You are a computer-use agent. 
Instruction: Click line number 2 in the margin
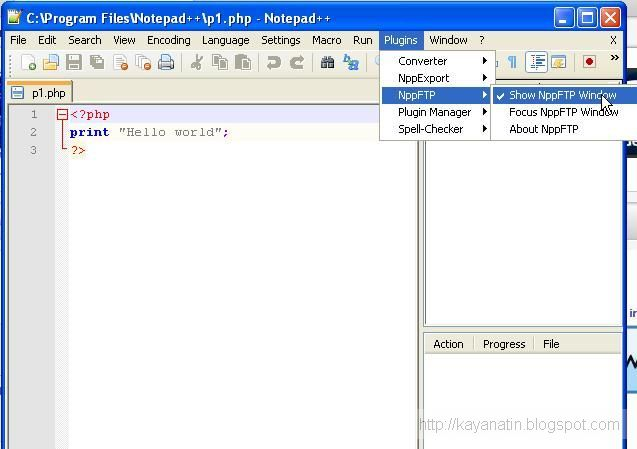(34, 132)
